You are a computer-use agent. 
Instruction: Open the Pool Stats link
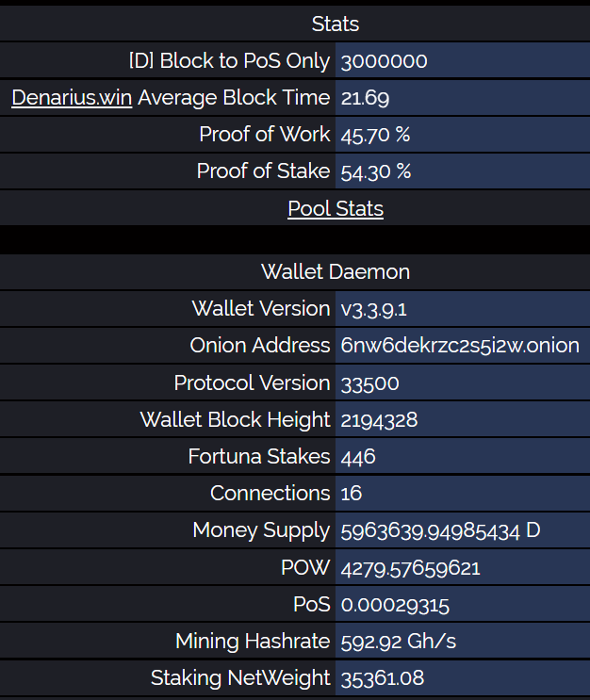pos(336,208)
